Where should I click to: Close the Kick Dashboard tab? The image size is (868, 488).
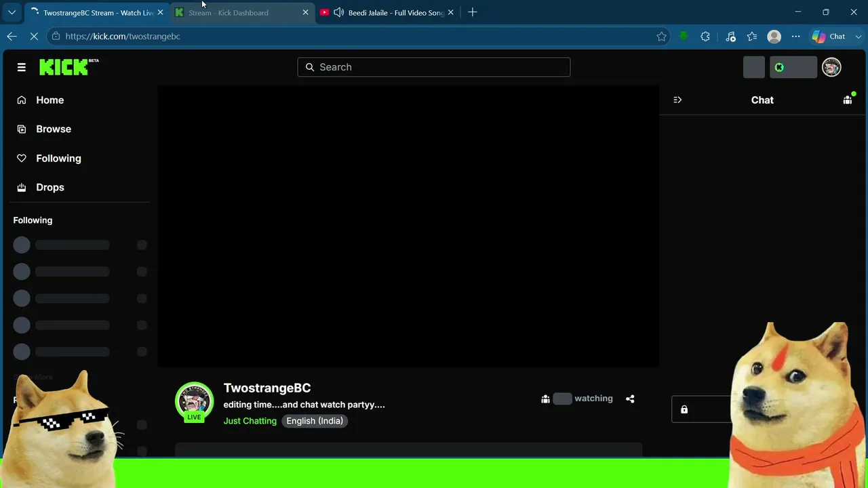pos(305,12)
